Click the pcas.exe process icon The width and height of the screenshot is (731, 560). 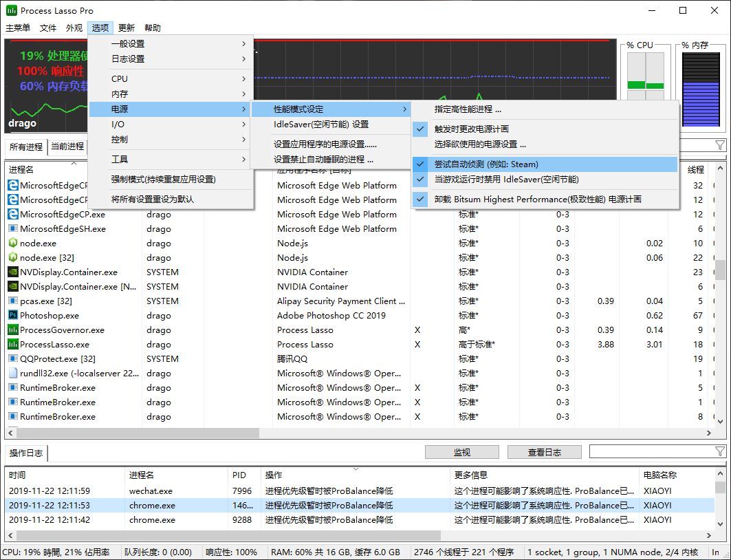tap(13, 301)
